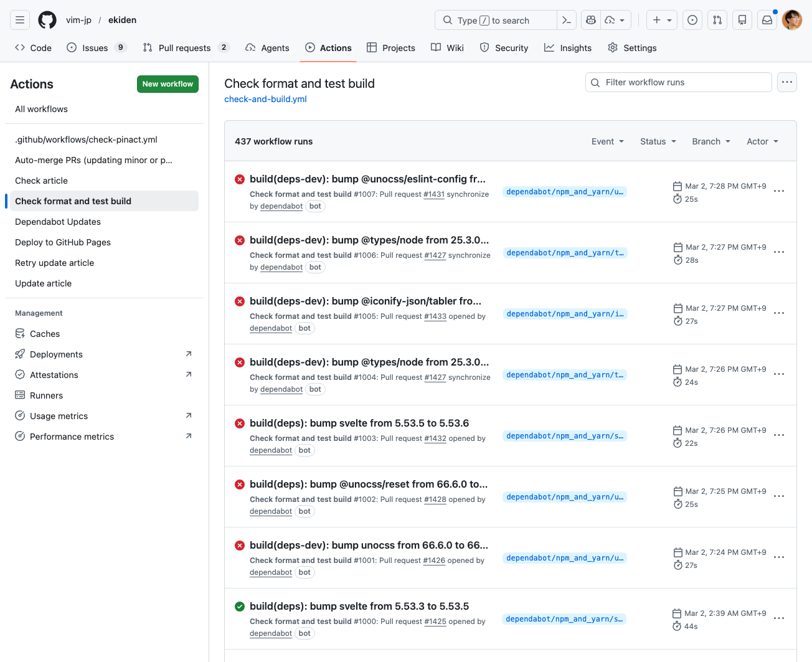Open the Actor filter dropdown
The height and width of the screenshot is (662, 812).
(762, 141)
